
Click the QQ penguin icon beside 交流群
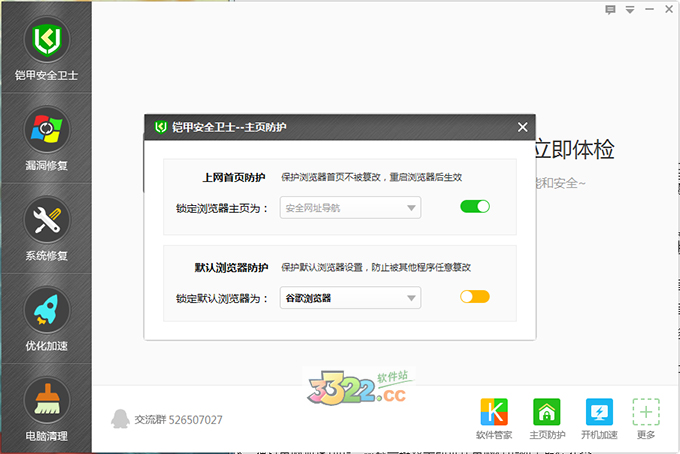120,419
